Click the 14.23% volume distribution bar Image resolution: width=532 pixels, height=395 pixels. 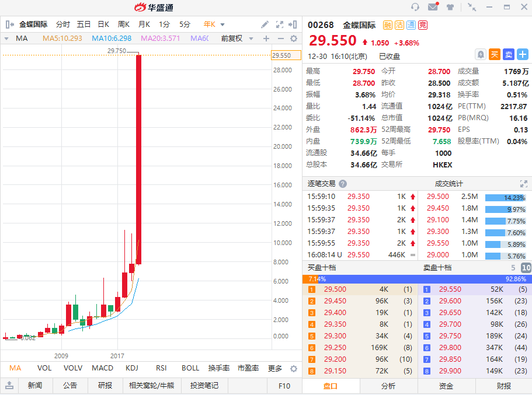point(505,198)
